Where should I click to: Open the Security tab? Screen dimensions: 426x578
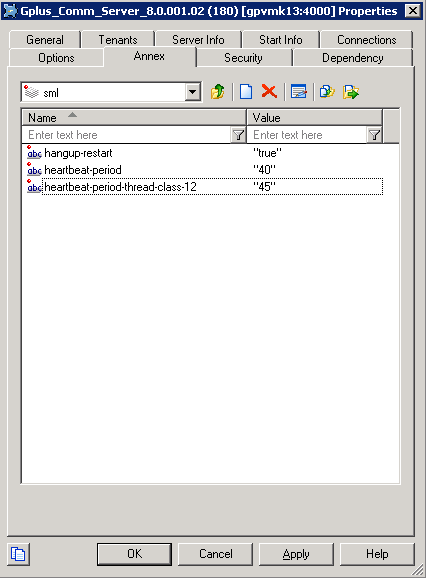coord(243,58)
